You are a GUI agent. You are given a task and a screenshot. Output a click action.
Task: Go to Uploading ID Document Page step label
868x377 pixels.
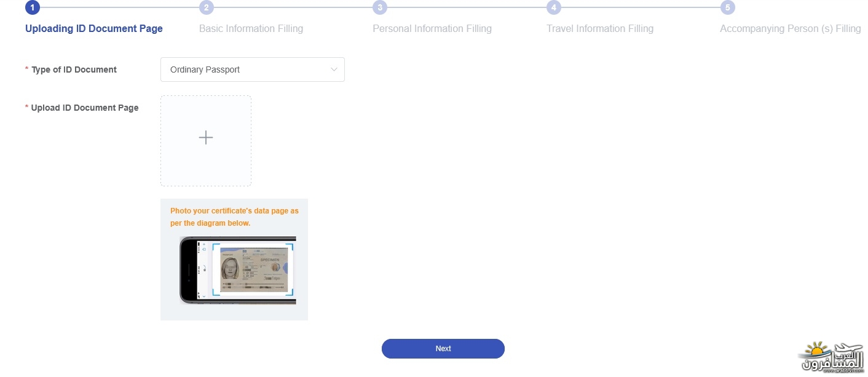click(94, 28)
